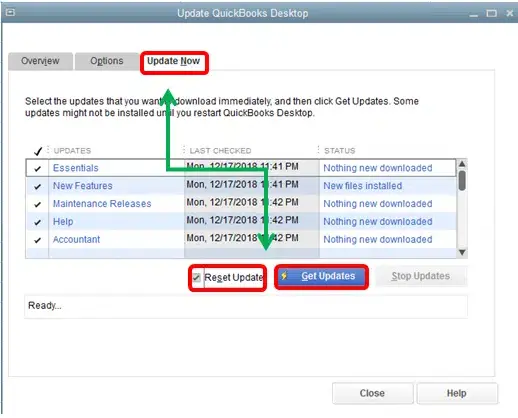
Task: Switch to the Overview tab
Action: coord(40,61)
